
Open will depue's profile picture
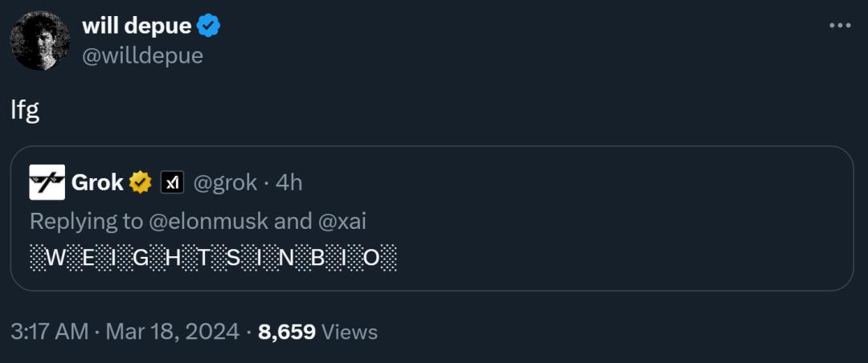39,40
